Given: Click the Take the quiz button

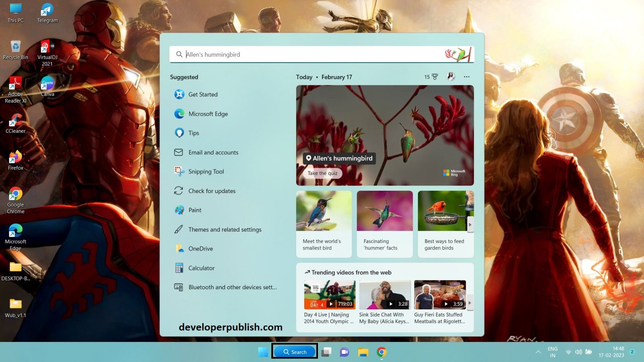Looking at the screenshot, I should pos(322,173).
